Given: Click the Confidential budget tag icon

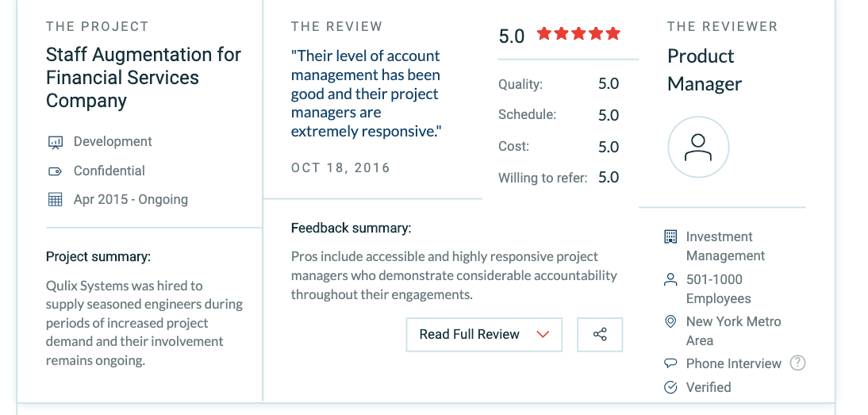Looking at the screenshot, I should 56,171.
